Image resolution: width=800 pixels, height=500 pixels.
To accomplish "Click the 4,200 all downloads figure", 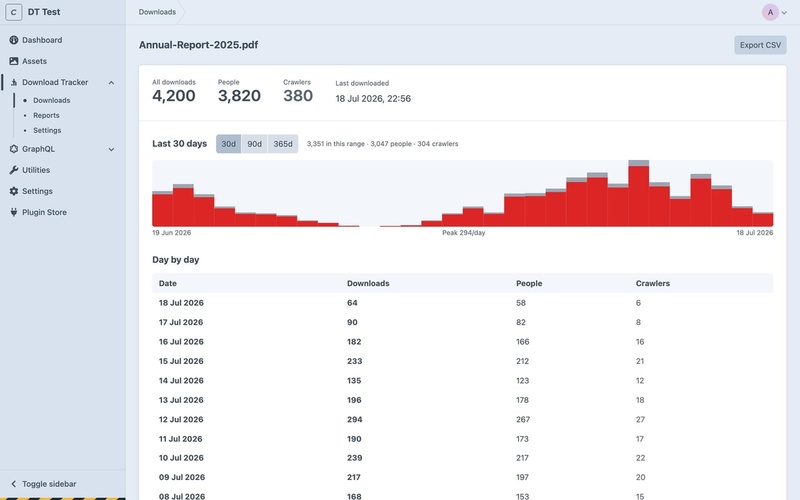I will click(173, 95).
